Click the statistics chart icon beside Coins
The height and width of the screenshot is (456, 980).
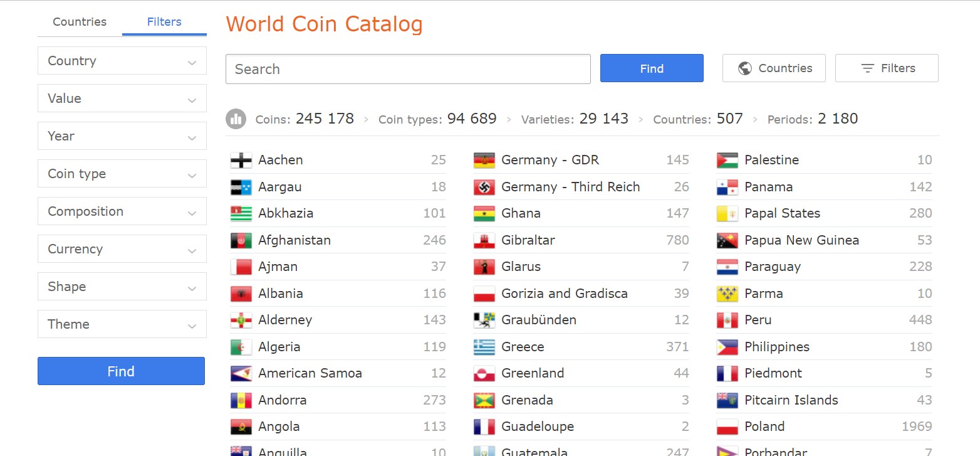click(x=236, y=119)
